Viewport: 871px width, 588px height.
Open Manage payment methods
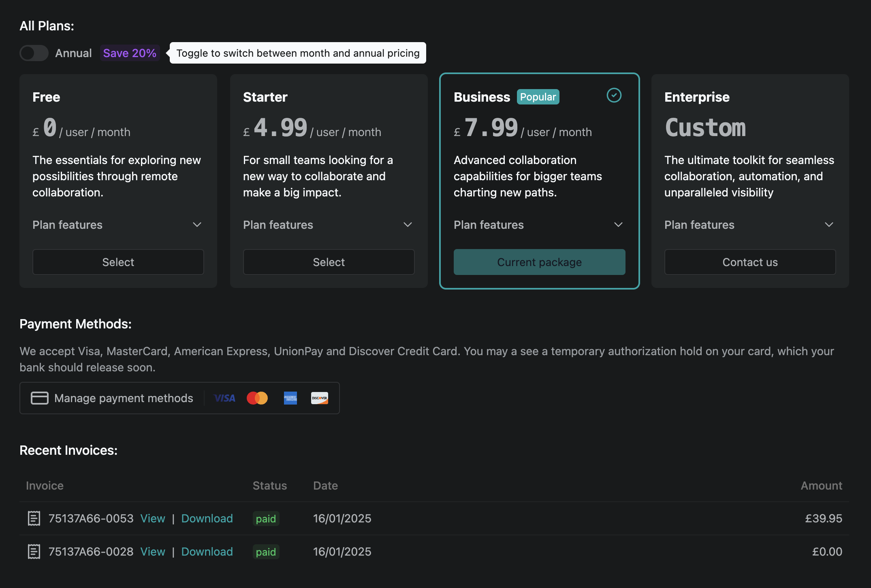tap(179, 398)
